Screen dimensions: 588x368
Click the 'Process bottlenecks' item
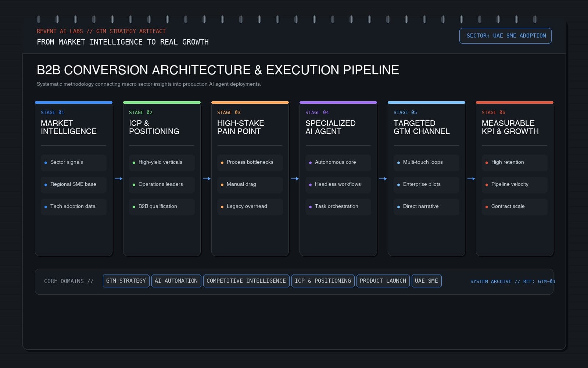pos(250,162)
